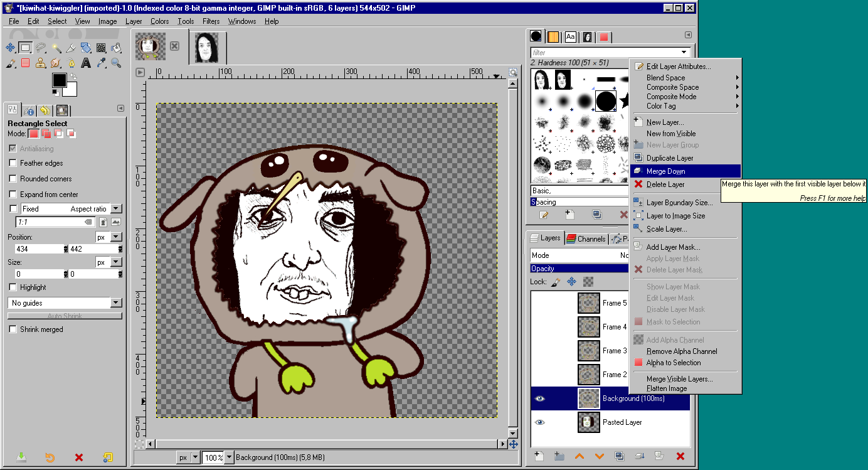868x470 pixels.
Task: Select the Color Picker tool
Action: tap(101, 63)
